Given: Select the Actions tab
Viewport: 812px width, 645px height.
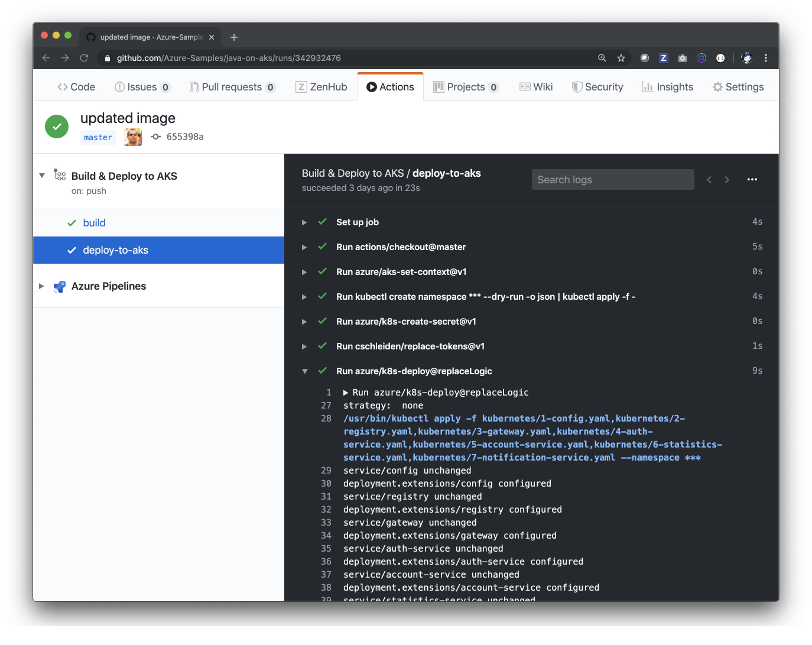Looking at the screenshot, I should (391, 87).
